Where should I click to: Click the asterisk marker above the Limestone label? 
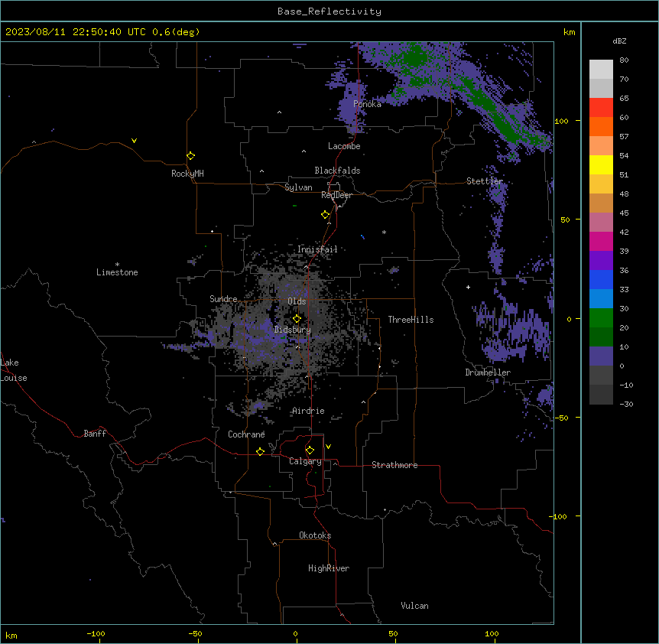[x=117, y=265]
